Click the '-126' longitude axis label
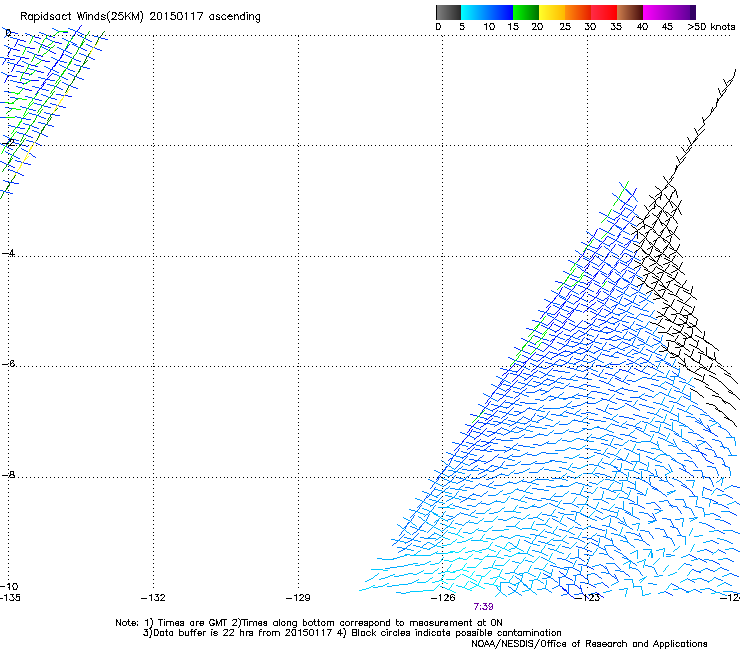The image size is (740, 650). tap(443, 598)
